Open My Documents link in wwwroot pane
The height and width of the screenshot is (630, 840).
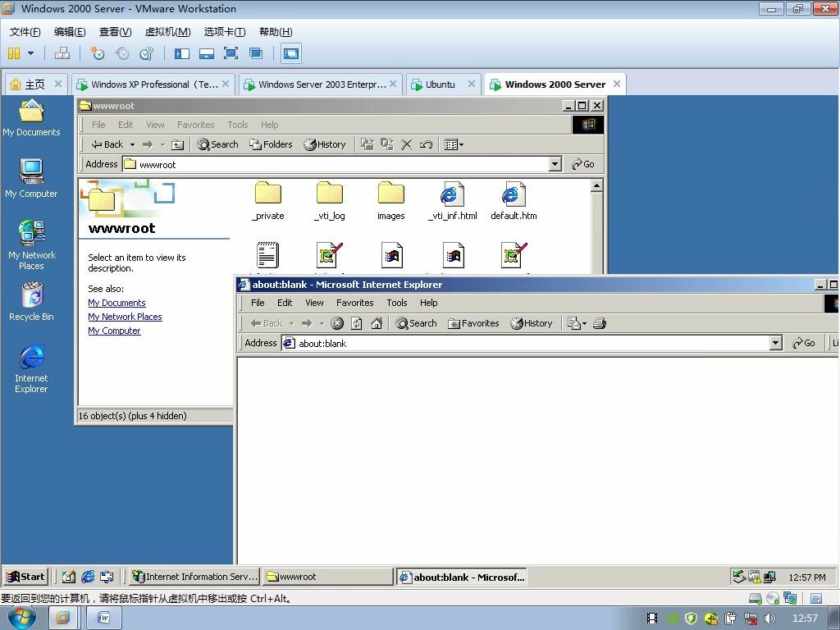pos(116,303)
